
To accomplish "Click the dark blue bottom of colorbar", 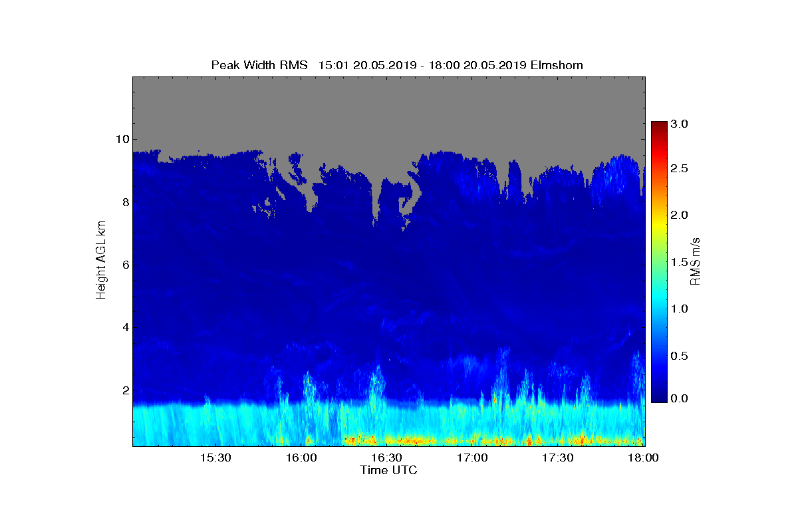I will (659, 396).
